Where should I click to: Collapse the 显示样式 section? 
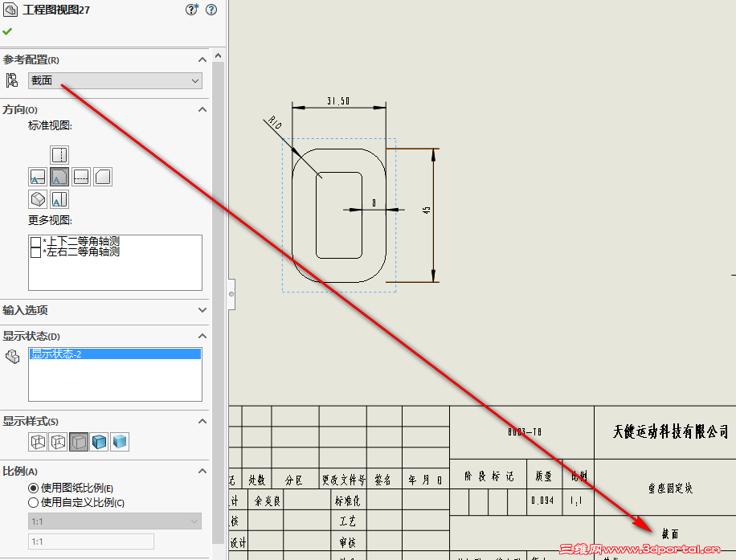202,421
